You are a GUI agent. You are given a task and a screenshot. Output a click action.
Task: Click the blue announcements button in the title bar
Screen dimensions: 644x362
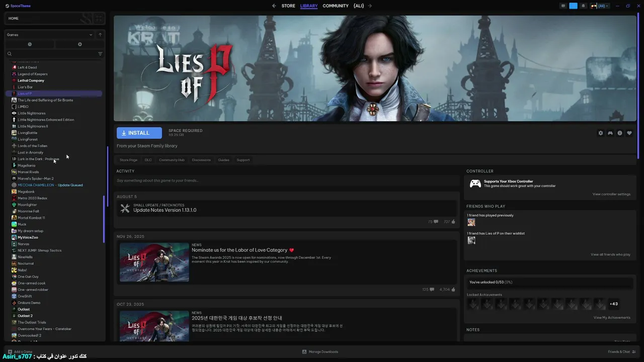click(573, 6)
